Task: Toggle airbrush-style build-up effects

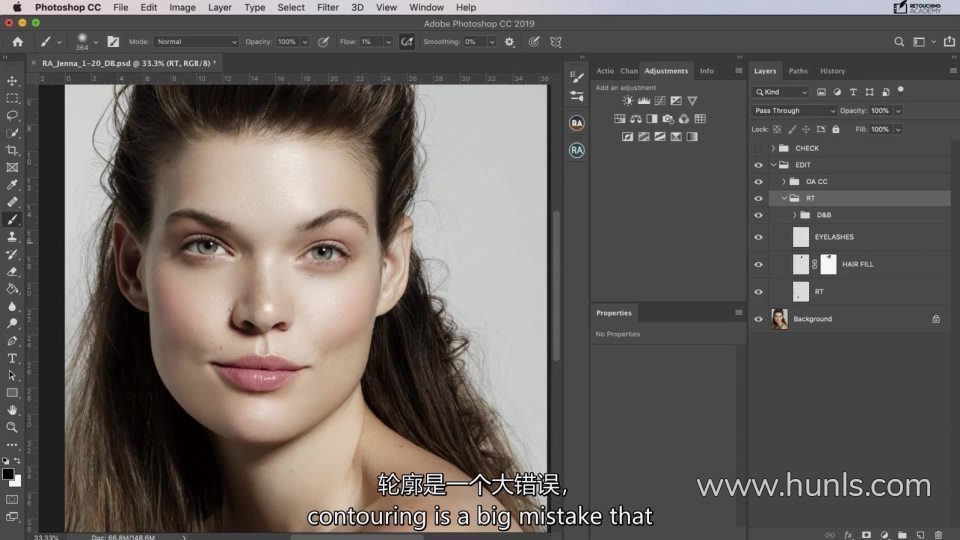Action: click(407, 42)
